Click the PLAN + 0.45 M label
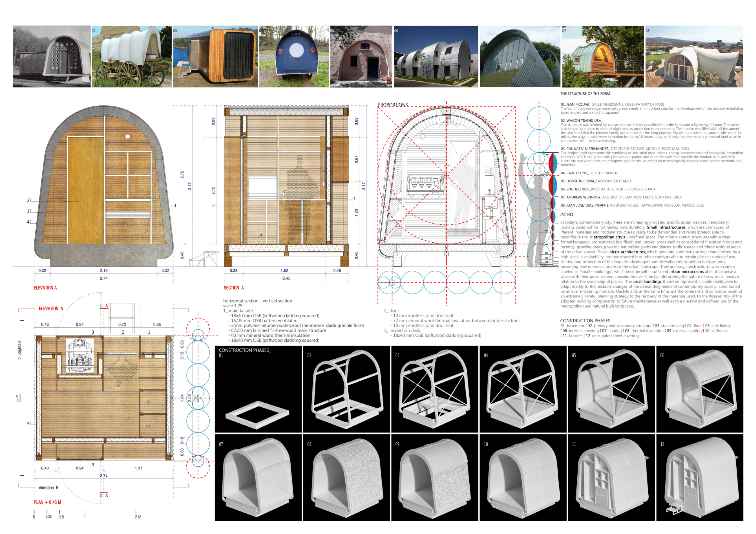The image size is (756, 534). [x=47, y=502]
